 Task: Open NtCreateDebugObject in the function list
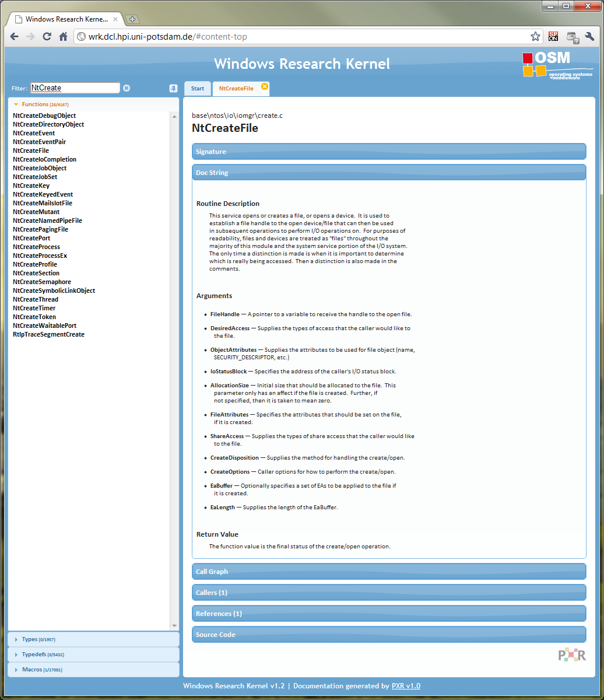44,116
